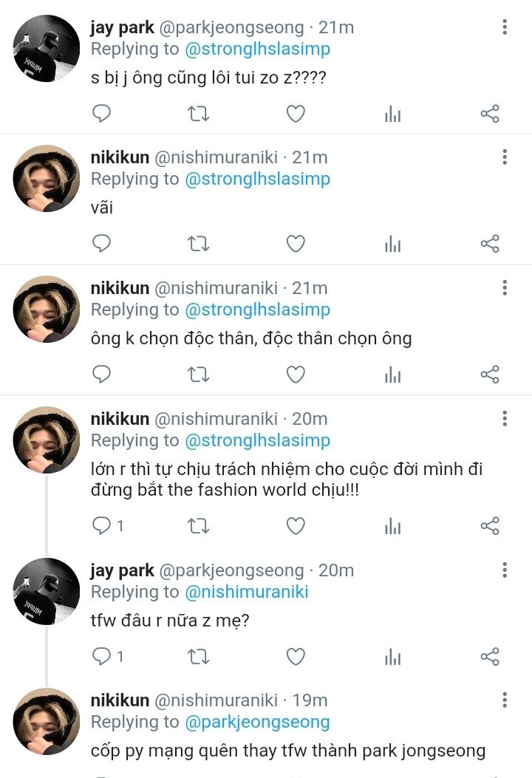Share nikikun's 'vãi' tweet
Screen dimensions: 532x778
tap(490, 244)
